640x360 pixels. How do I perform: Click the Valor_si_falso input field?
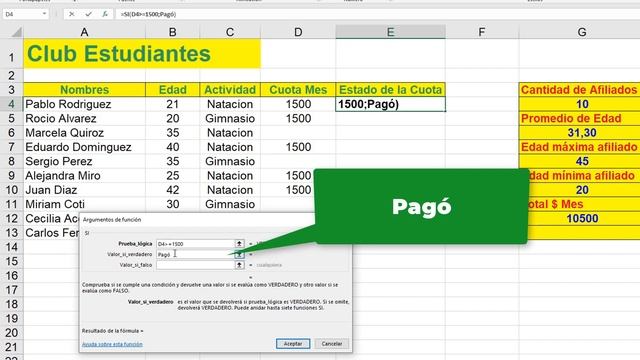click(195, 265)
